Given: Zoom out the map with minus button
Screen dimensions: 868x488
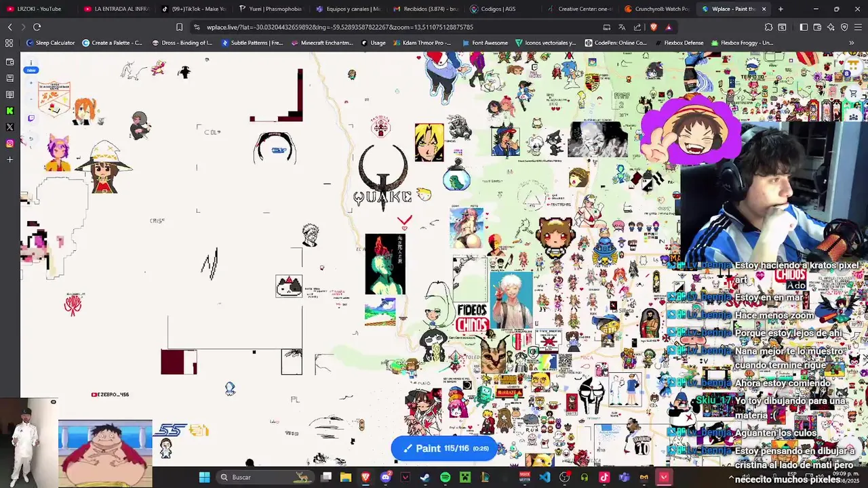Looking at the screenshot, I should 31,100.
